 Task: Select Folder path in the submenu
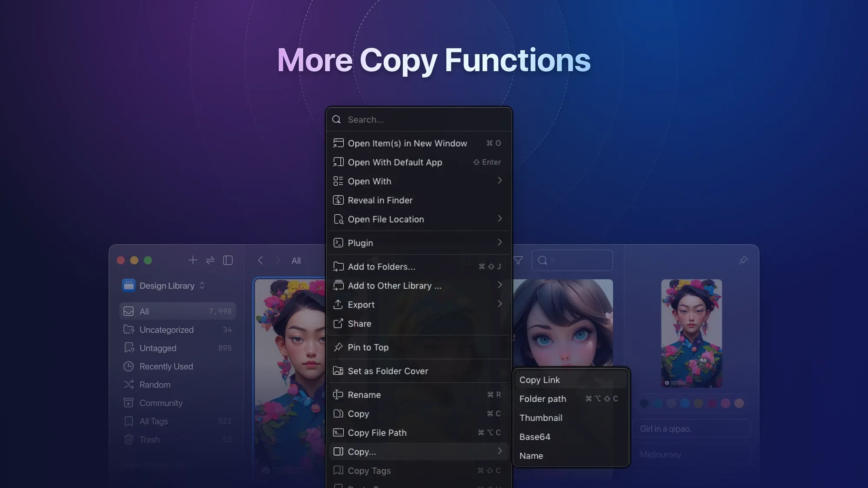tap(571, 399)
